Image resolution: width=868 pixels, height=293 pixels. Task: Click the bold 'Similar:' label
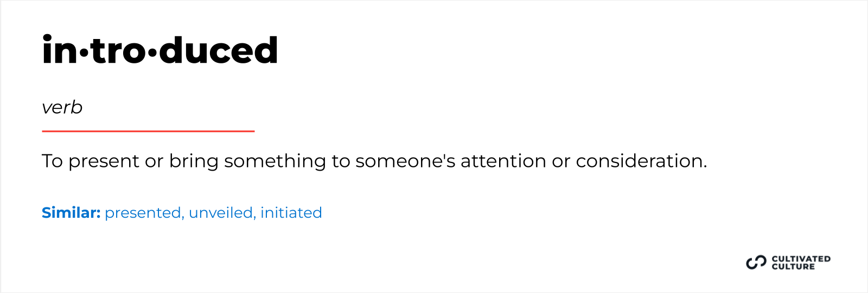(71, 213)
